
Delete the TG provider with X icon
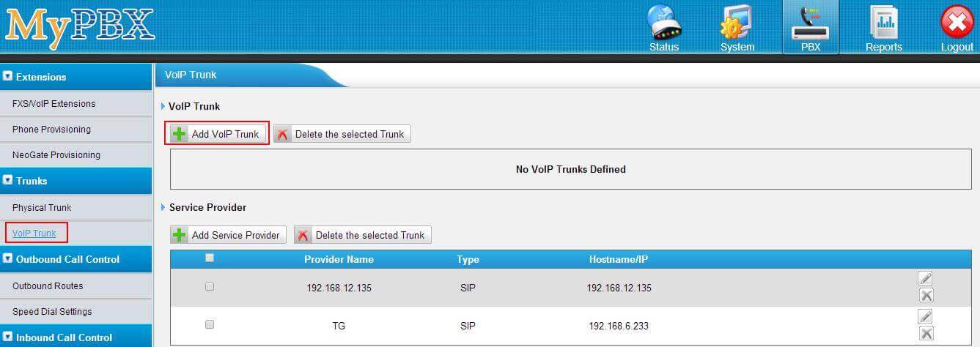tap(926, 333)
